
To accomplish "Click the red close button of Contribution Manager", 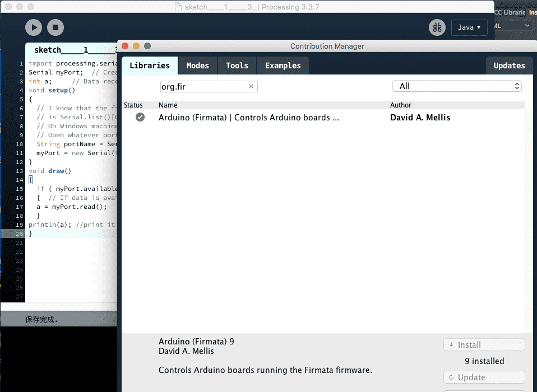I will click(x=125, y=46).
